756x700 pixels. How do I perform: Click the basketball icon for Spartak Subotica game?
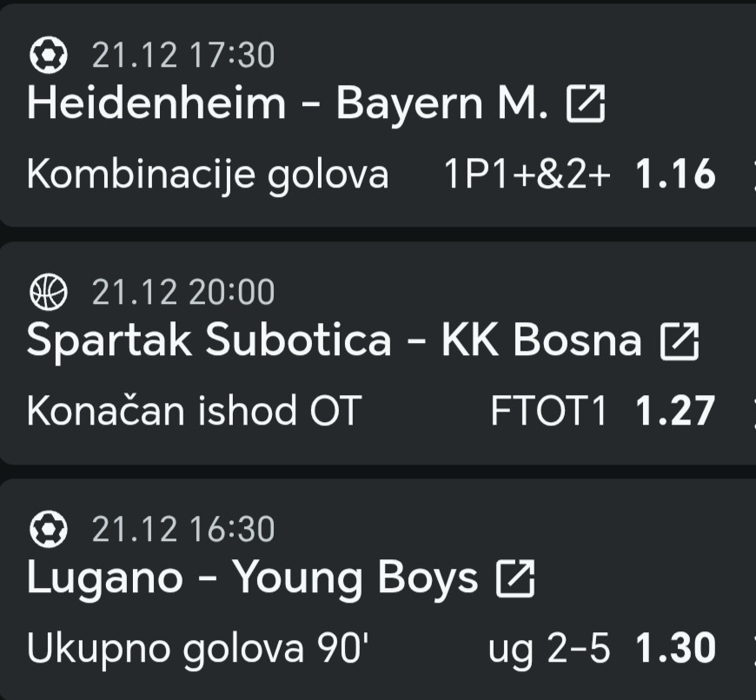pyautogui.click(x=49, y=293)
